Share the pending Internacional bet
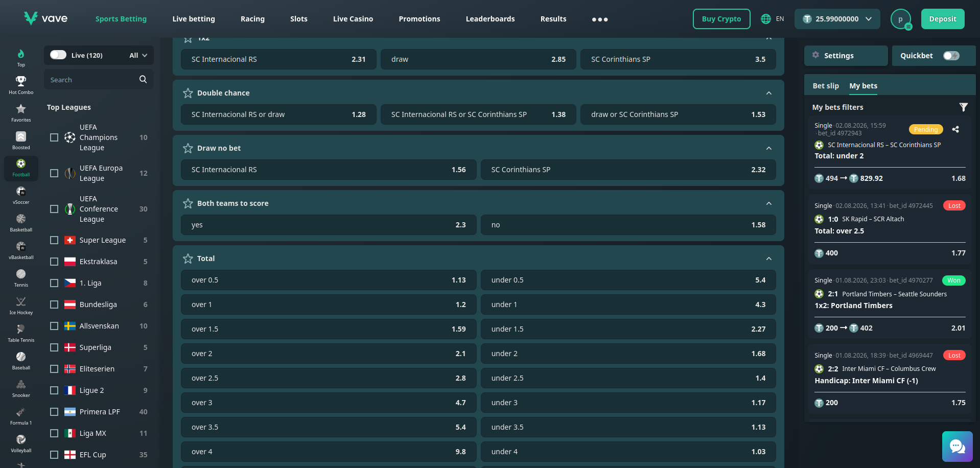This screenshot has width=980, height=468. coord(955,129)
